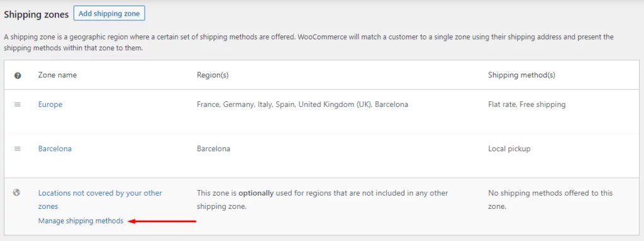Open the Barcelona shipping zone
This screenshot has width=644, height=241.
(55, 149)
